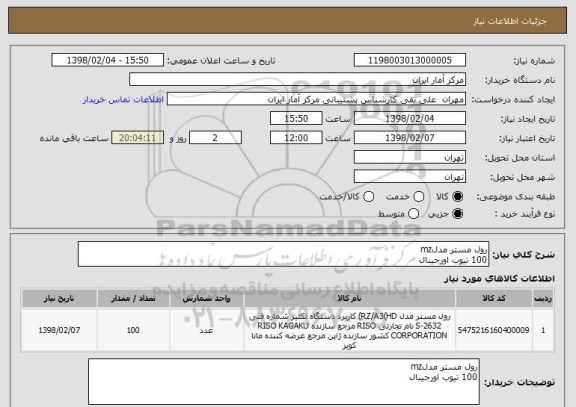Select the متوسط purchase type radio

coord(413,213)
